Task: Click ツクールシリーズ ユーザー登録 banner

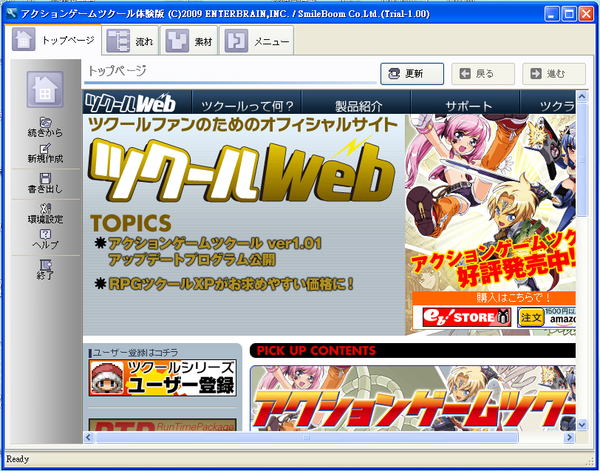Action: pyautogui.click(x=163, y=378)
